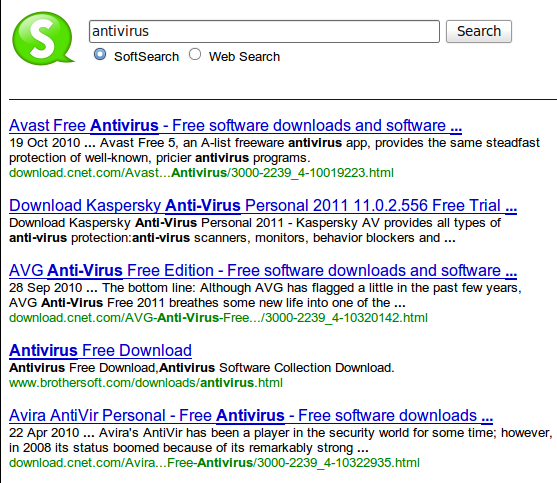The image size is (557, 483).
Task: Click the www.brothersoft.com antivirus.html URL
Action: pos(146,383)
